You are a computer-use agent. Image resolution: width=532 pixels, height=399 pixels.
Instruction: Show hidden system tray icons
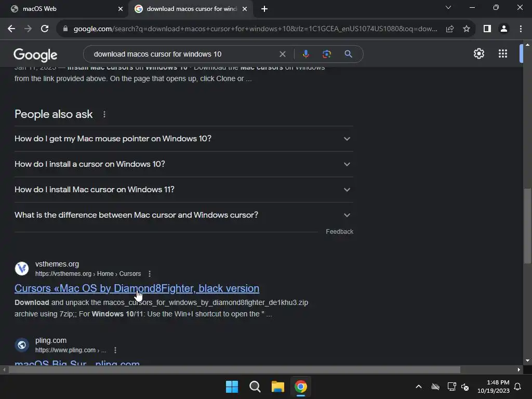point(419,387)
